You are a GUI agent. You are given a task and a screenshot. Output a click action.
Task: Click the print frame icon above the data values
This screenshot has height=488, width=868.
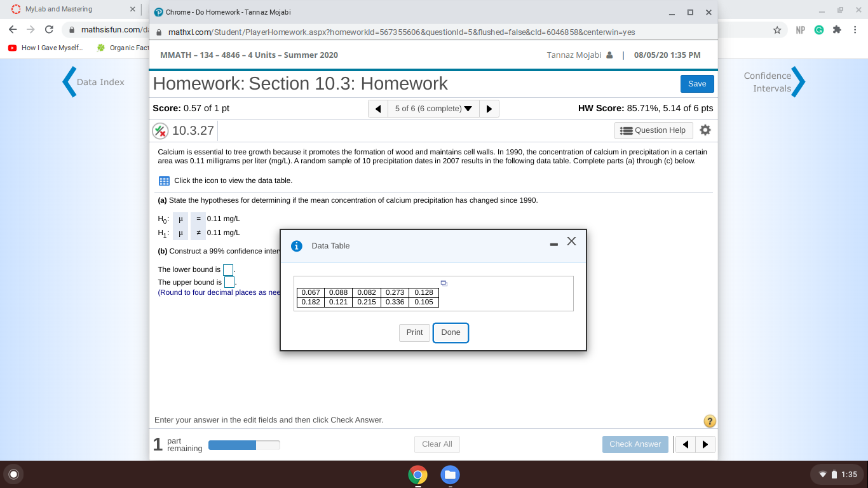coord(444,283)
